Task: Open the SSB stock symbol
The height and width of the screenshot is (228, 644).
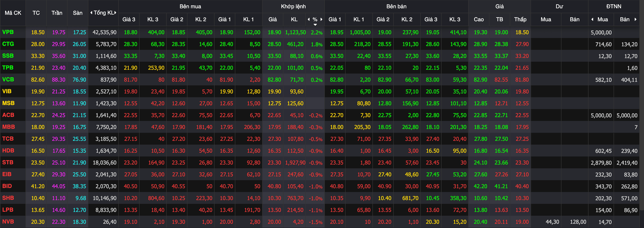Action: pyautogui.click(x=8, y=56)
